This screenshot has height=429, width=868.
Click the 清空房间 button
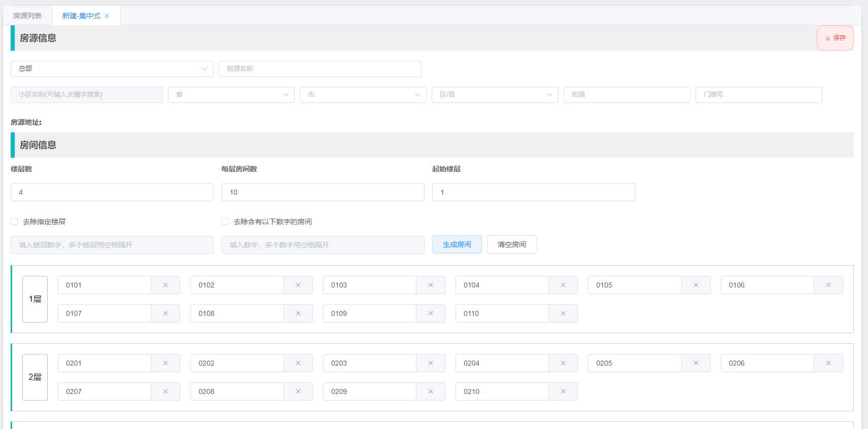pos(512,244)
